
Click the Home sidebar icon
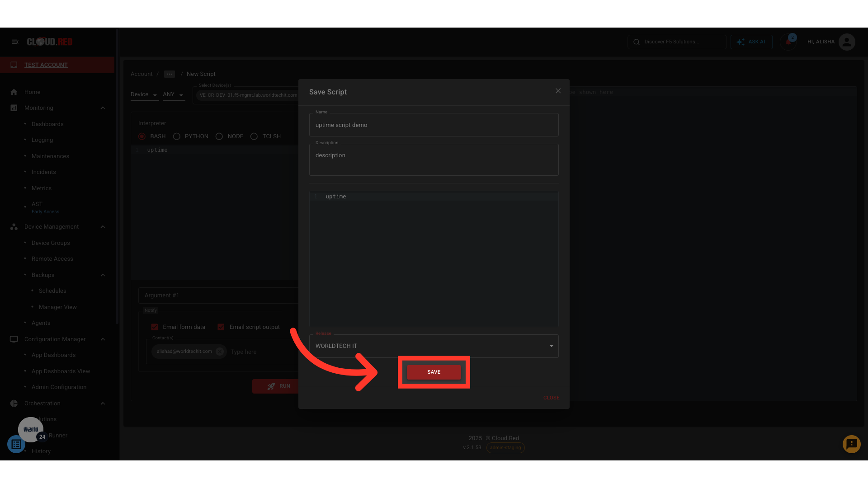(x=14, y=92)
